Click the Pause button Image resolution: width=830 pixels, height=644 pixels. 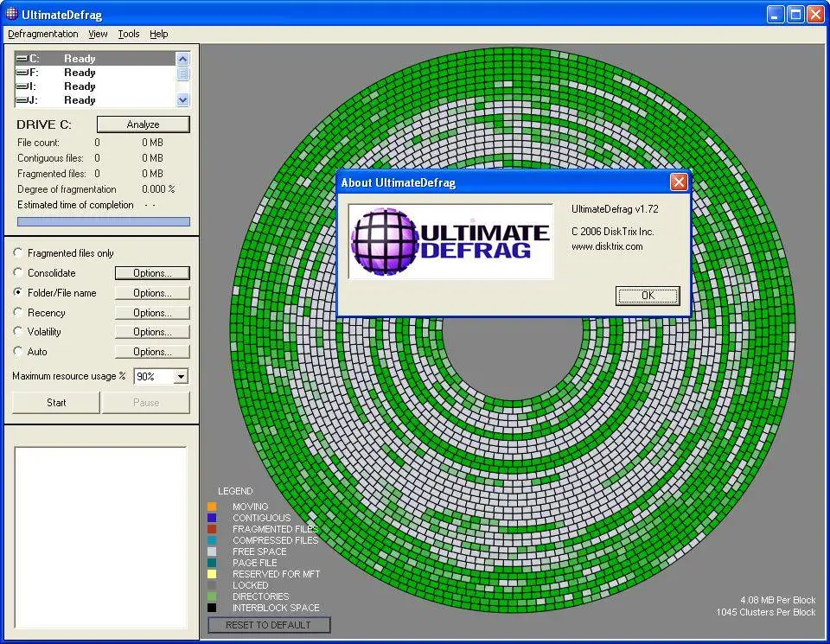coord(146,403)
